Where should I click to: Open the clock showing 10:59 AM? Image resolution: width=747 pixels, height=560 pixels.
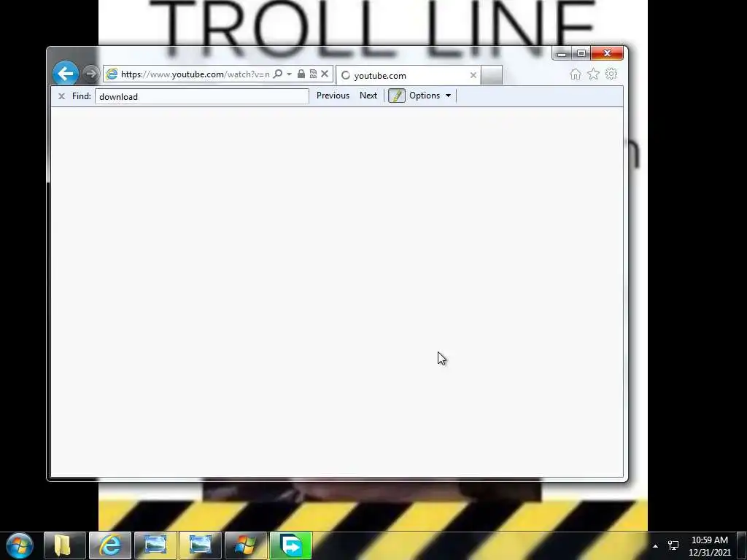[x=709, y=546]
